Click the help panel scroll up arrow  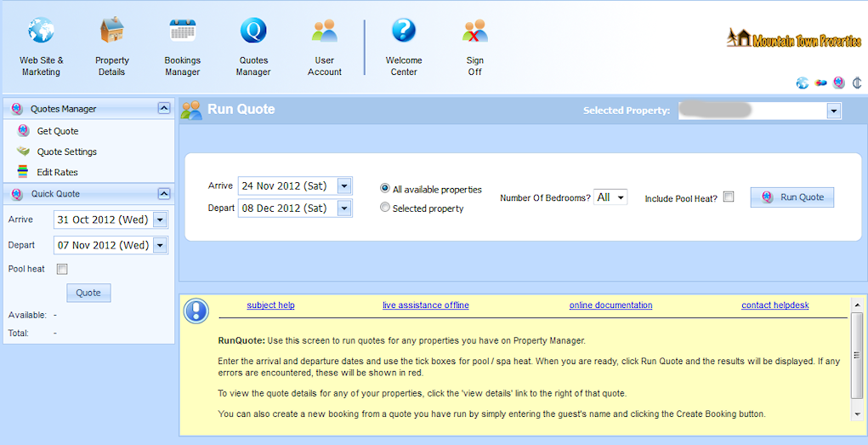click(x=858, y=305)
